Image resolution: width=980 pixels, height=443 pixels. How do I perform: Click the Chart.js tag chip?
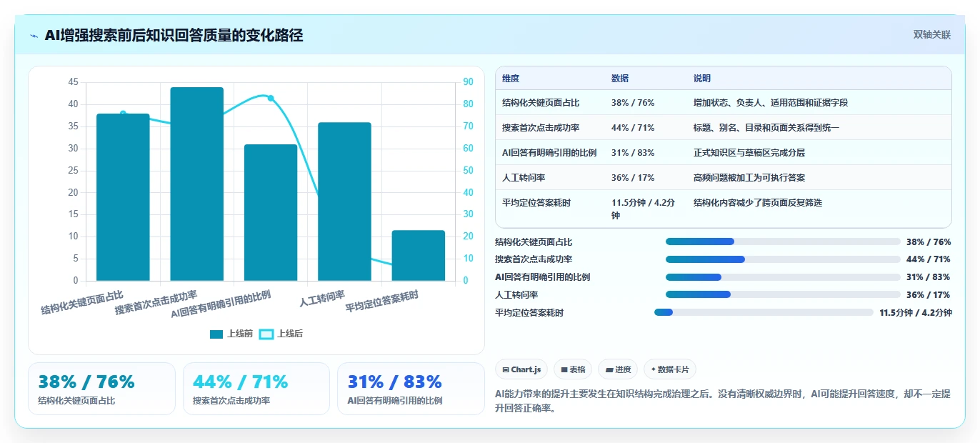click(x=521, y=369)
